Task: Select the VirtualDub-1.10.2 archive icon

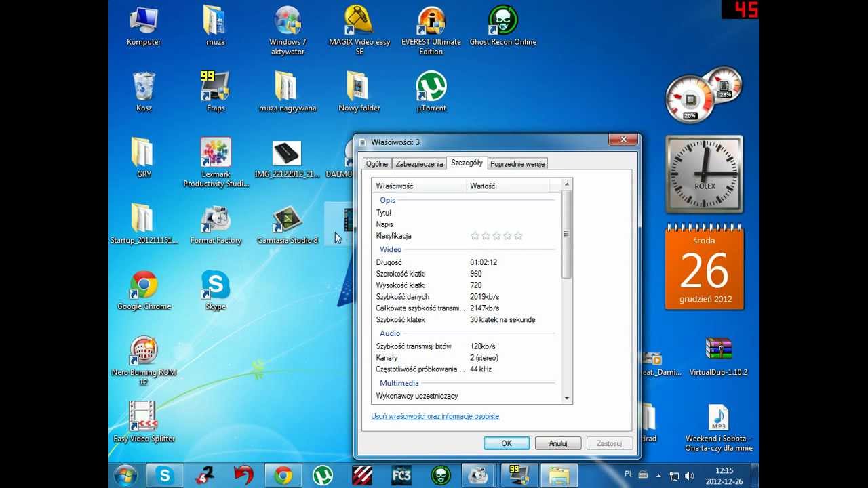Action: tap(718, 356)
